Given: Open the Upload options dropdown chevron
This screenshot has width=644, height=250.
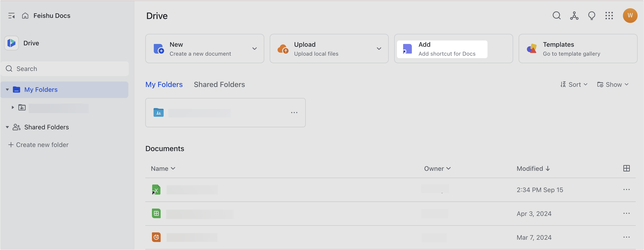Looking at the screenshot, I should click(379, 49).
